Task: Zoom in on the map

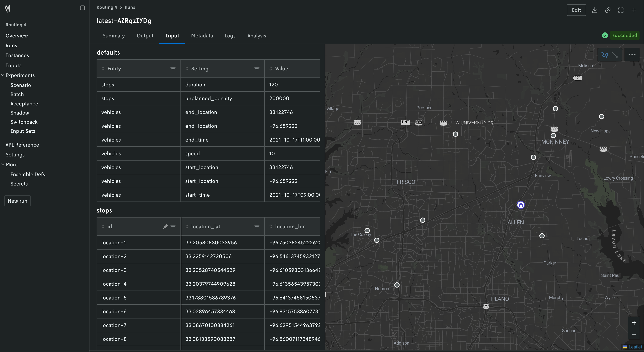Action: click(x=634, y=323)
